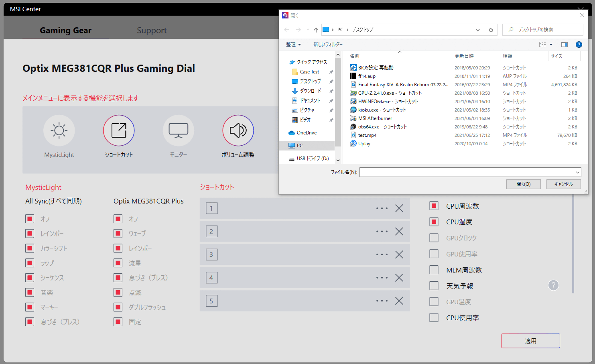Viewport: 595px width, 364px height.
Task: Enable the CPU使用率 checkbox
Action: [434, 317]
